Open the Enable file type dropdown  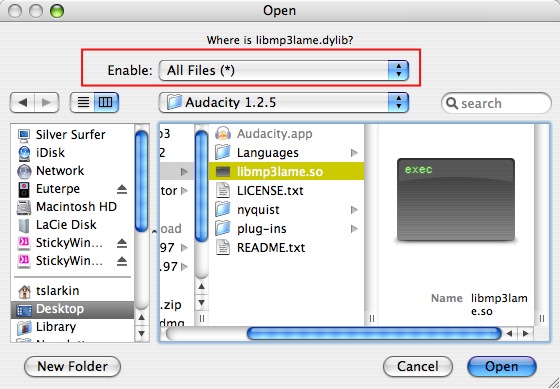click(284, 70)
